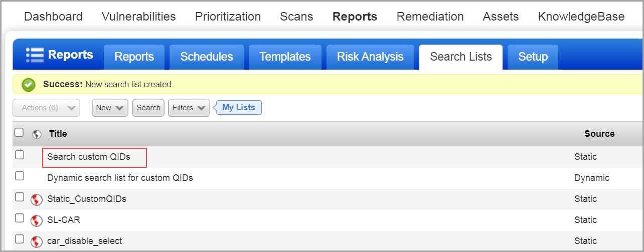The height and width of the screenshot is (252, 644).
Task: Click the green success checkmark icon
Action: pyautogui.click(x=29, y=85)
